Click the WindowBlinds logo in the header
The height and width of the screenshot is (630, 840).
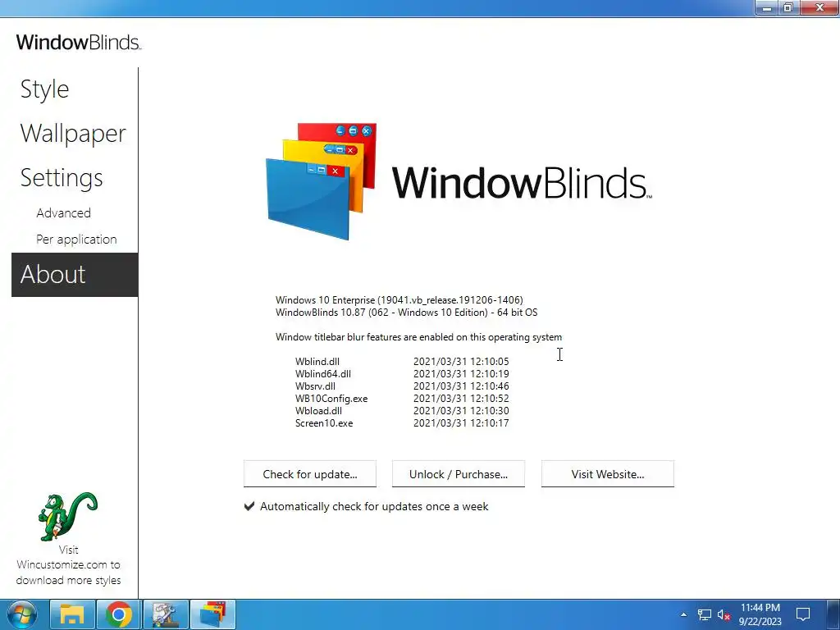pyautogui.click(x=79, y=43)
